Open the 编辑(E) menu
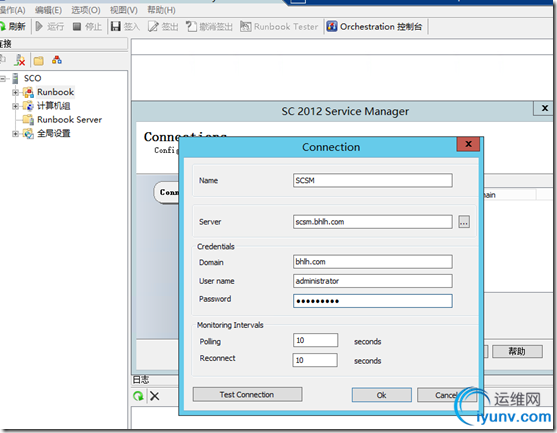This screenshot has width=557, height=433. (48, 10)
